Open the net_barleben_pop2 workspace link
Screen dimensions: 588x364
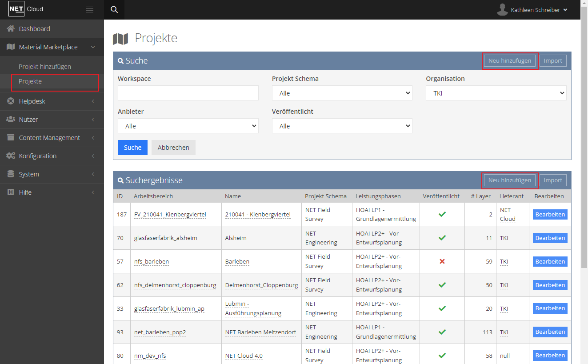pyautogui.click(x=160, y=332)
